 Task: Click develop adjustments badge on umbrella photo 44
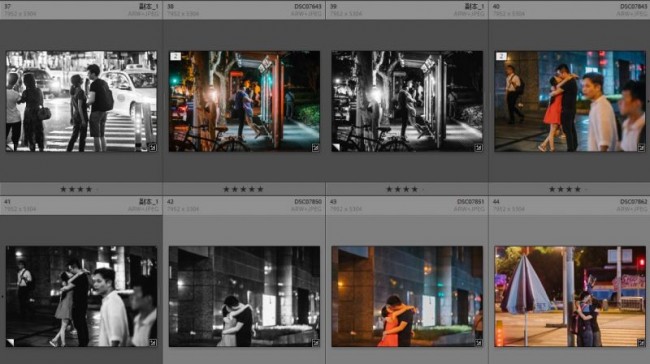tap(641, 342)
